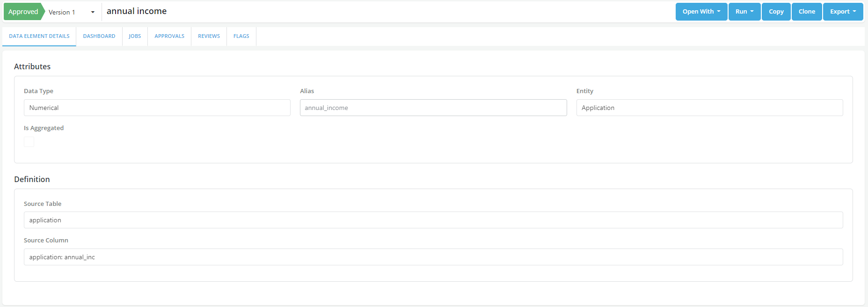Select the Data Element Details tab

[x=39, y=36]
